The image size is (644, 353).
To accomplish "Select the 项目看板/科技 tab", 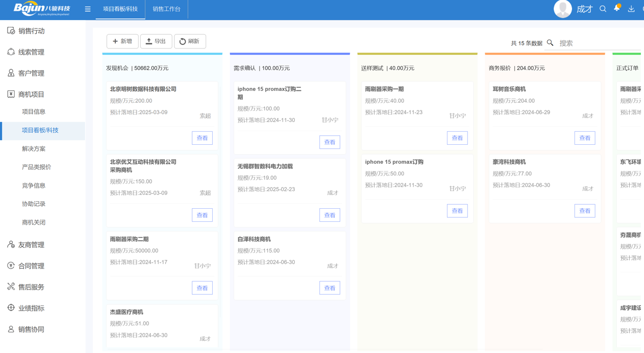I will tap(120, 9).
